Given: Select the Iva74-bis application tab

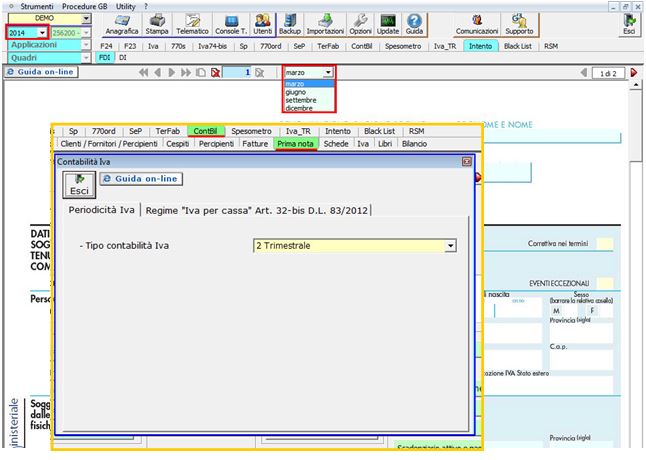Looking at the screenshot, I should tap(212, 46).
